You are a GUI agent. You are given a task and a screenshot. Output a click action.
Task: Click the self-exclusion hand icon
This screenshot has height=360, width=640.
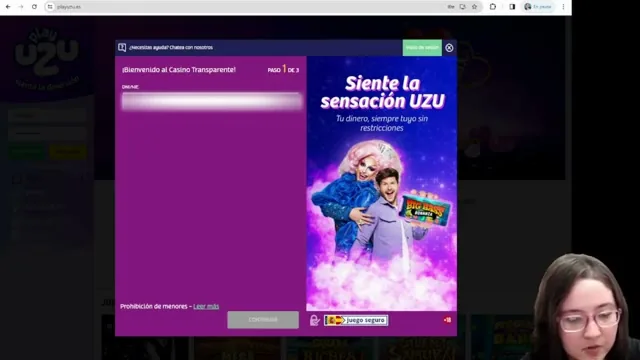315,320
